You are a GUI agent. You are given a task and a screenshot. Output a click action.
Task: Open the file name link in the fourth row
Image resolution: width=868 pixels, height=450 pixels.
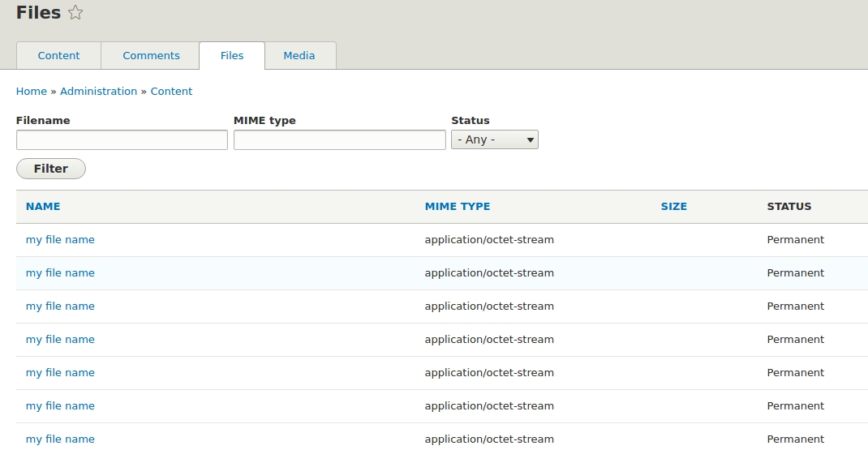(x=60, y=340)
